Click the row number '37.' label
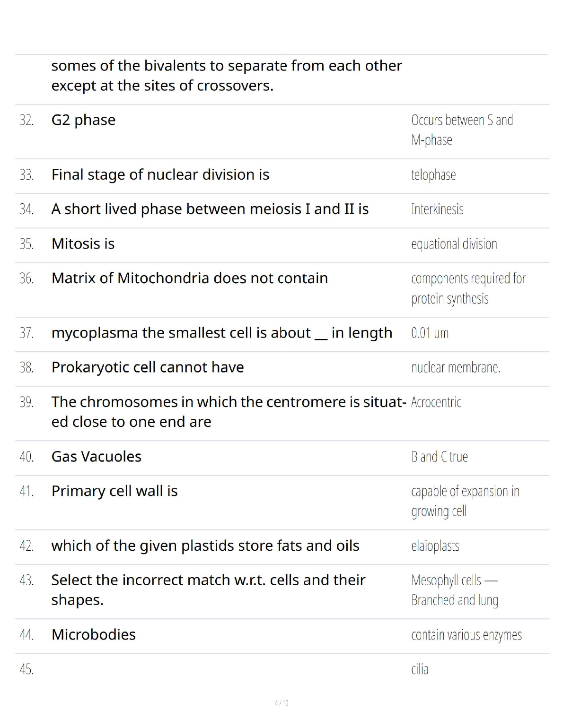Screen dimensions: 563x728 [26, 333]
